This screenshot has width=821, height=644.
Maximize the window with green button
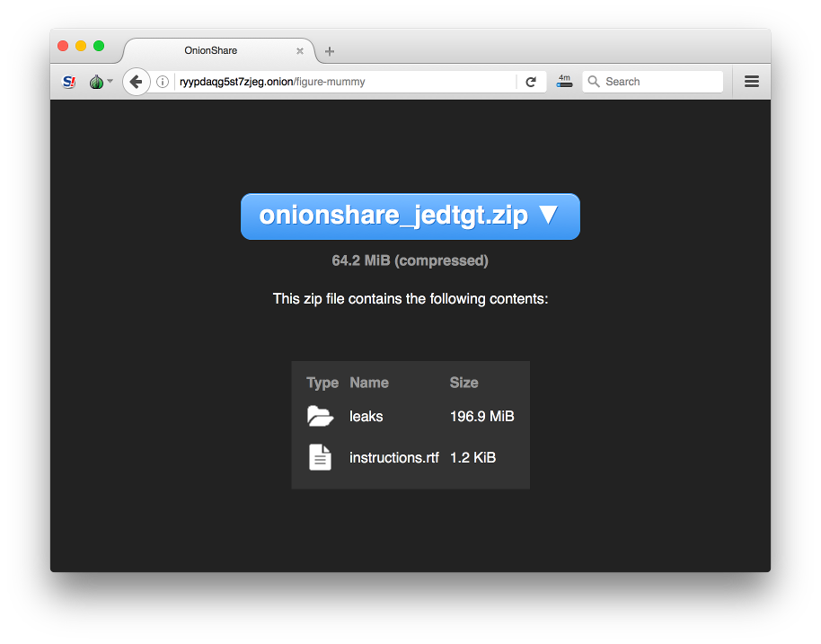click(x=99, y=46)
